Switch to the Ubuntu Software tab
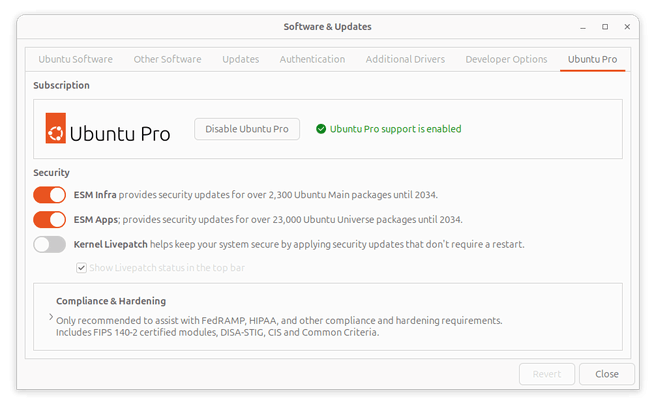Viewport: 656px width, 408px height. coord(75,59)
